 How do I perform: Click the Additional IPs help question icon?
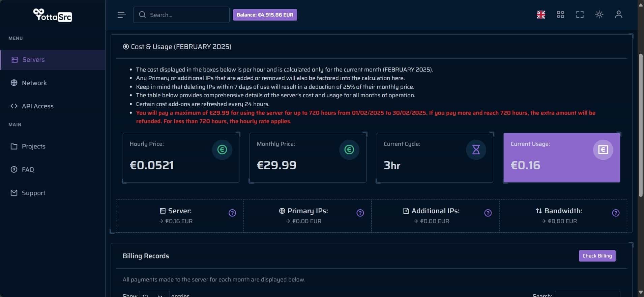[x=488, y=213]
